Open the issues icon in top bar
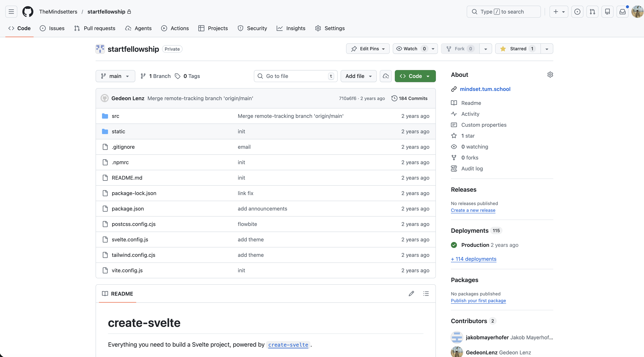The width and height of the screenshot is (644, 357). point(577,12)
